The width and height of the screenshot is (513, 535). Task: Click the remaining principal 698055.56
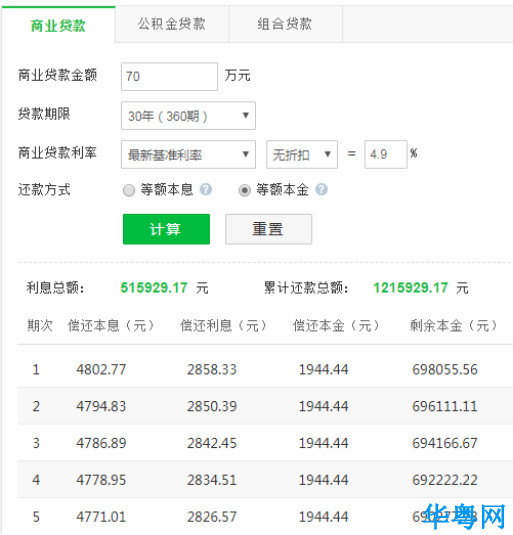445,370
